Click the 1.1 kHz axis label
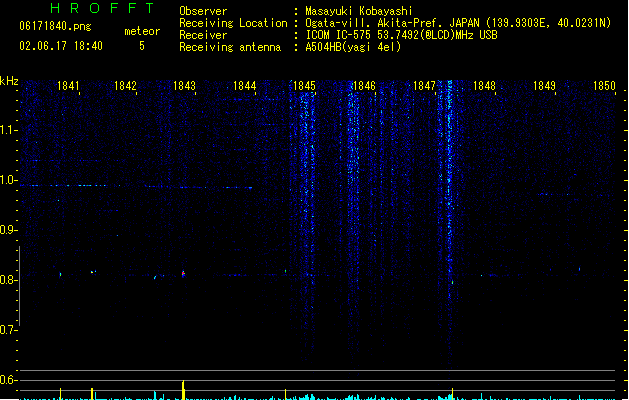This screenshot has height=400, width=629. (x=9, y=130)
